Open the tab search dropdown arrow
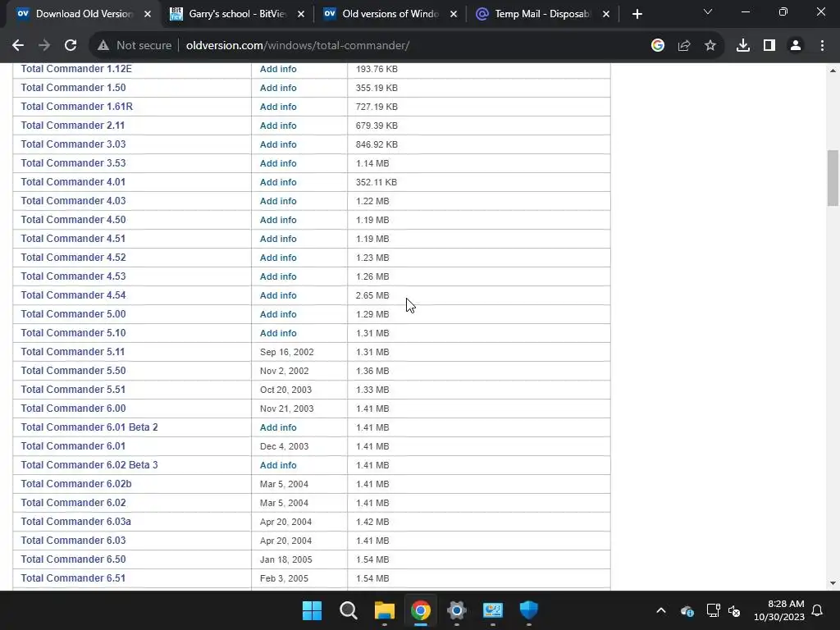840x630 pixels. (x=708, y=11)
